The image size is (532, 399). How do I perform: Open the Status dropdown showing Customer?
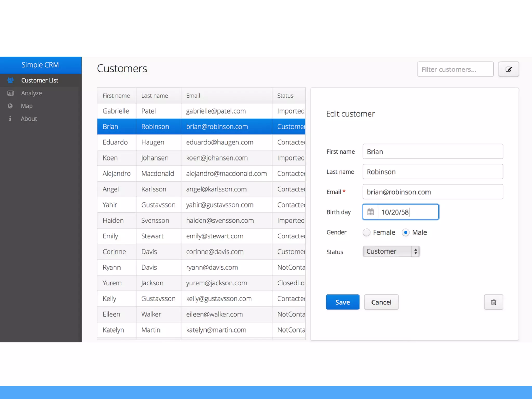pyautogui.click(x=391, y=251)
